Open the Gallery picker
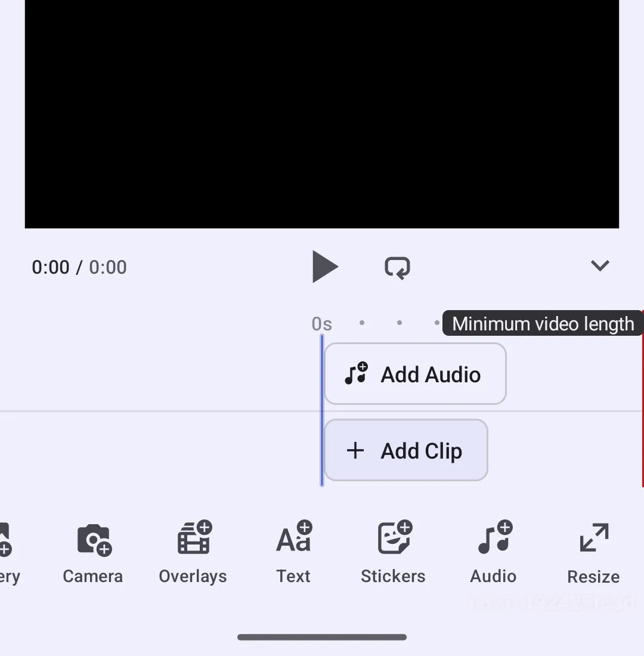The image size is (644, 656). (x=6, y=552)
